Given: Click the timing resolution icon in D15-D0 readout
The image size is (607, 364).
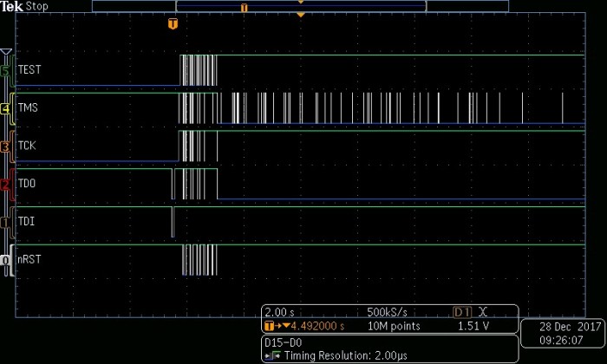Looking at the screenshot, I should pyautogui.click(x=274, y=355).
